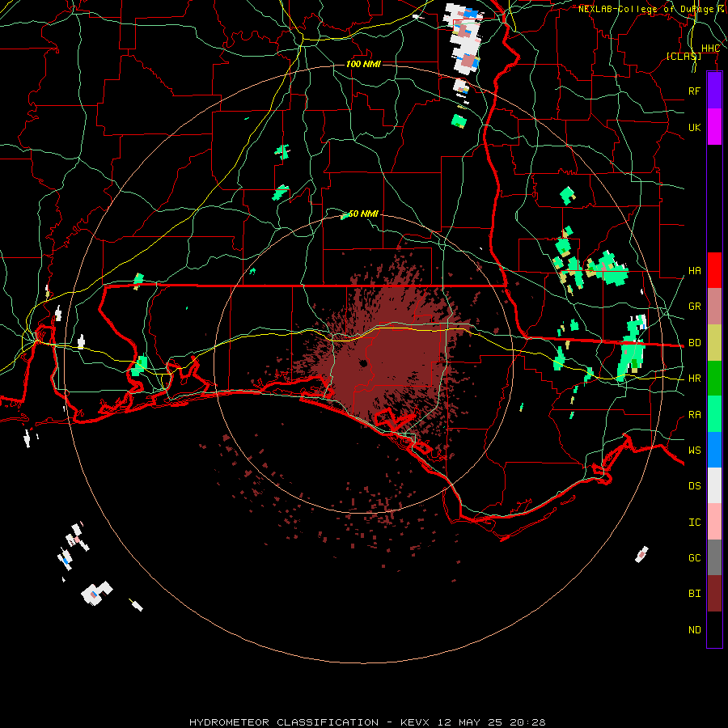Click the RA legend label
This screenshot has width=728, height=728.
click(x=694, y=415)
